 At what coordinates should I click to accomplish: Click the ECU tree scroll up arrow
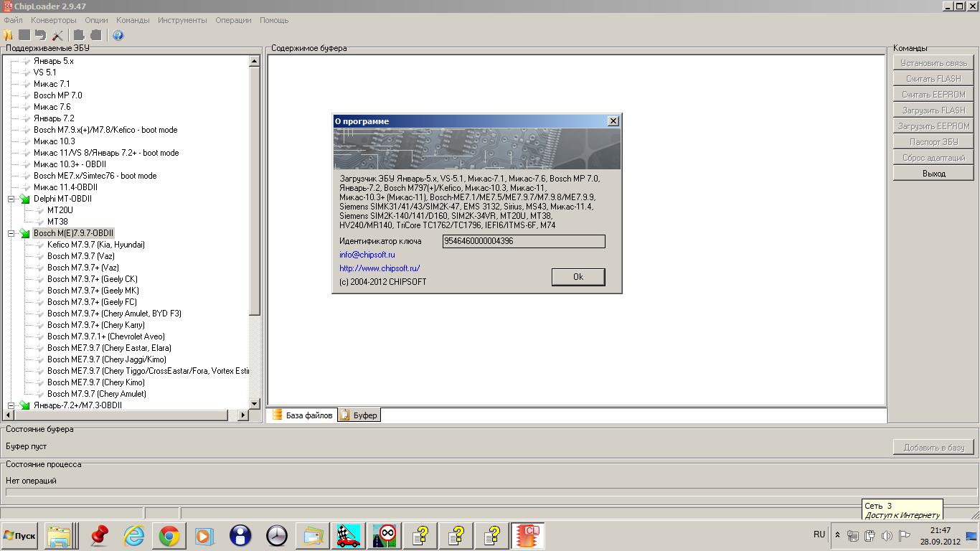[254, 62]
